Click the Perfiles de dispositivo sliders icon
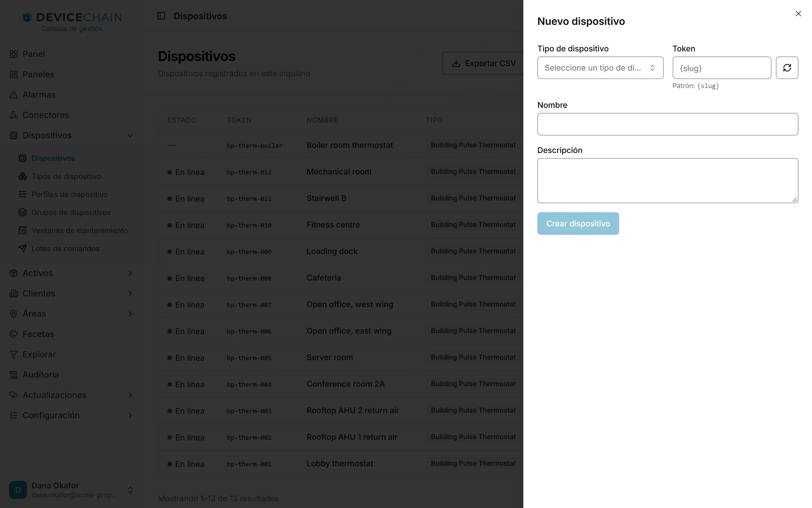Screen dimensions: 812x508 (23, 194)
